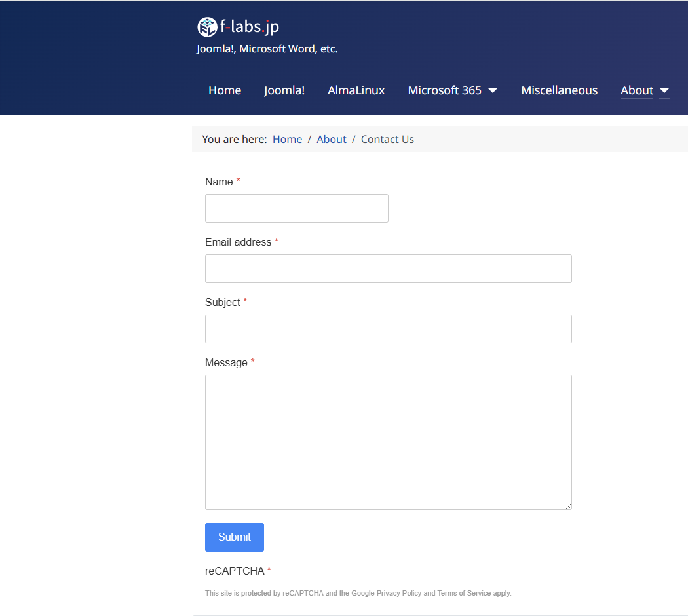Click the Message box resize handle

point(568,506)
